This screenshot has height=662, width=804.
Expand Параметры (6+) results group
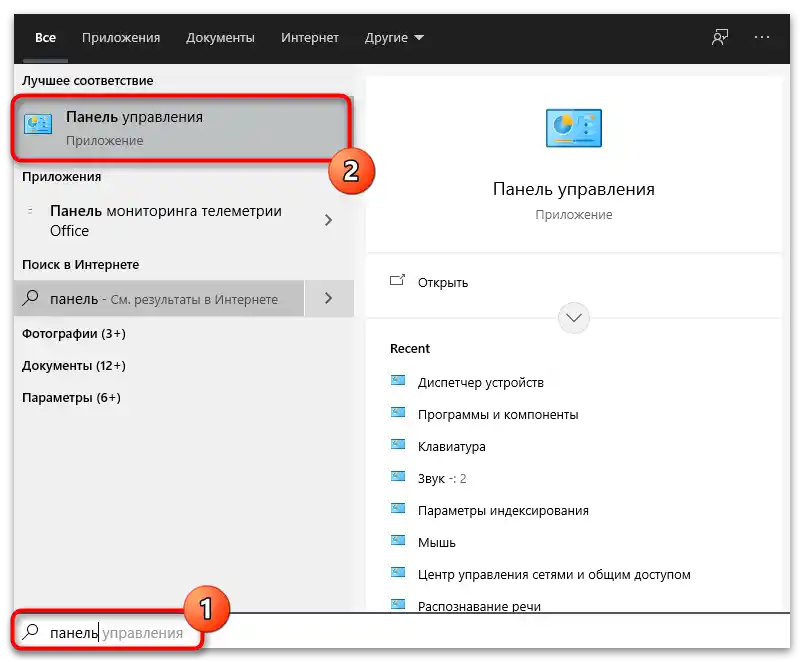71,398
